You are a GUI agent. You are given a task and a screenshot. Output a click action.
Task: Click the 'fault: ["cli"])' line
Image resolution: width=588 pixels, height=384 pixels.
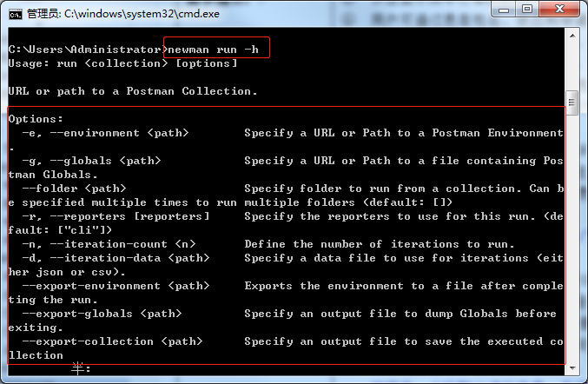tap(60, 230)
